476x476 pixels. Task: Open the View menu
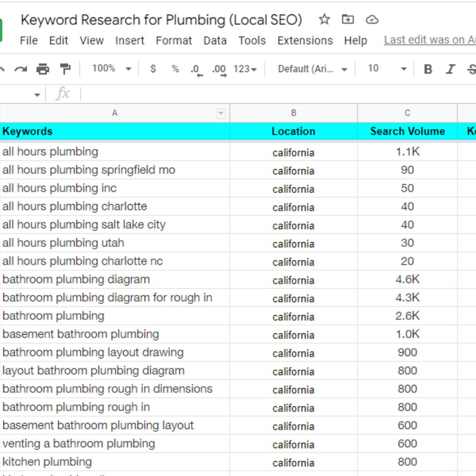pos(92,40)
